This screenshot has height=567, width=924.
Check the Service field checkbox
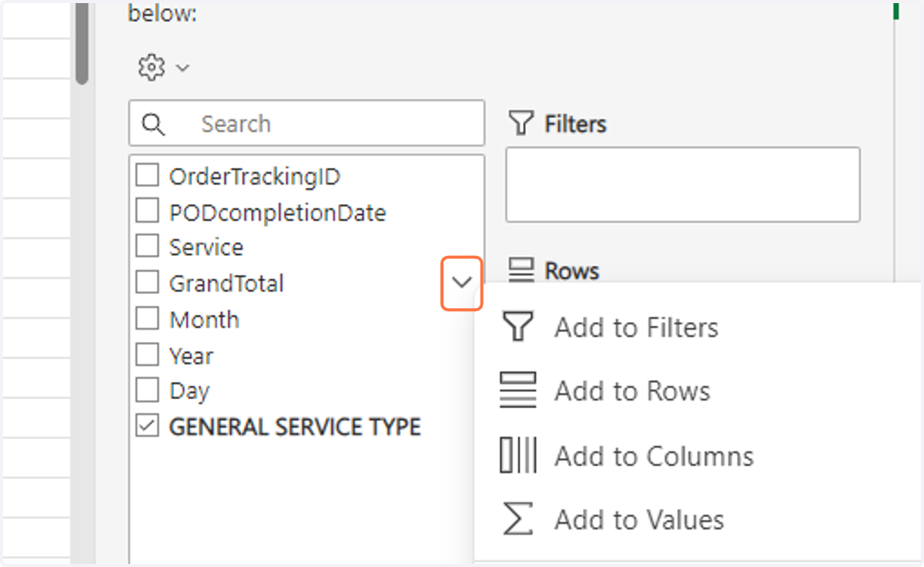click(146, 247)
